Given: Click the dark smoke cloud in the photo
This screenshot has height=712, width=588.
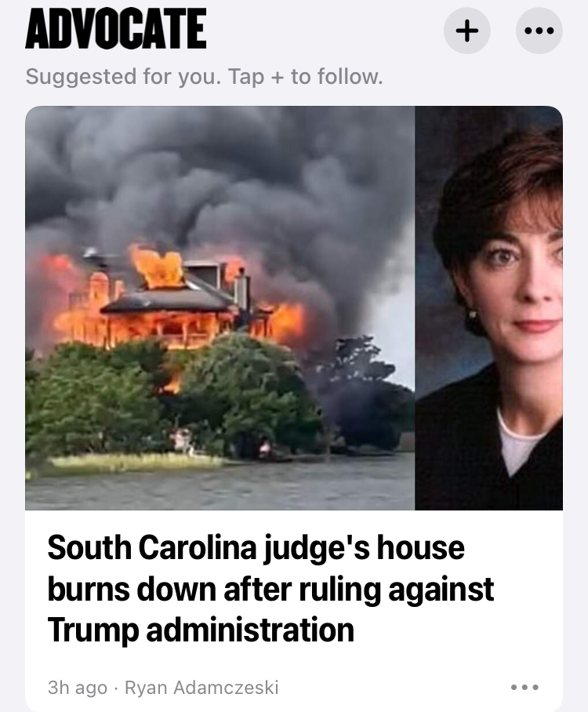Looking at the screenshot, I should tap(218, 182).
